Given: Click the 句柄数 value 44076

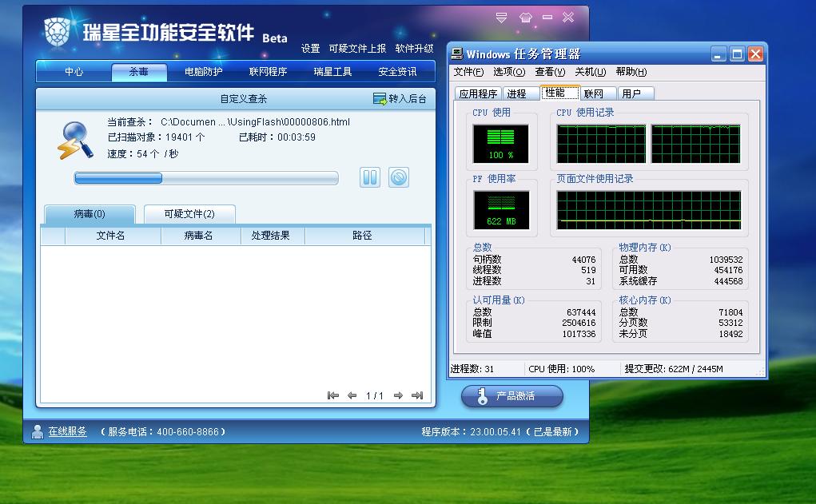Looking at the screenshot, I should (583, 260).
